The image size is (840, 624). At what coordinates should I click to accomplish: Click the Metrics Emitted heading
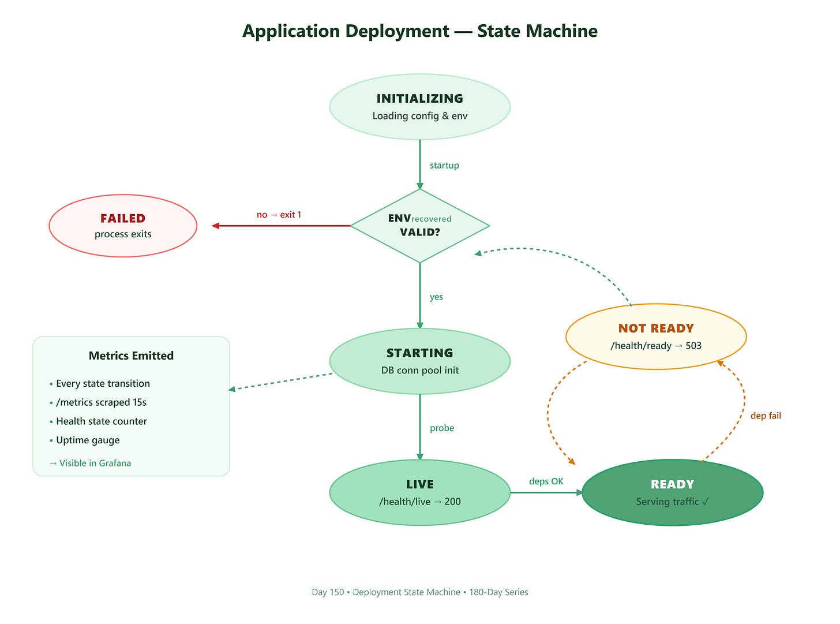131,356
